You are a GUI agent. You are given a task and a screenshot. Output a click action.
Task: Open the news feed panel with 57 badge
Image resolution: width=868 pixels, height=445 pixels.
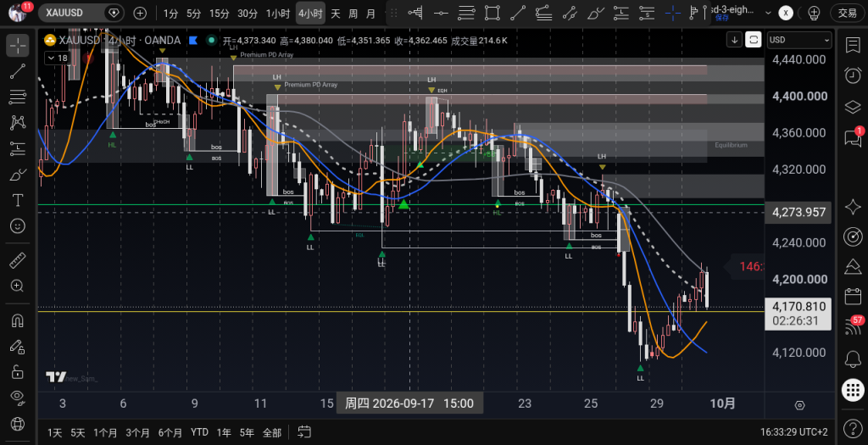pos(853,326)
